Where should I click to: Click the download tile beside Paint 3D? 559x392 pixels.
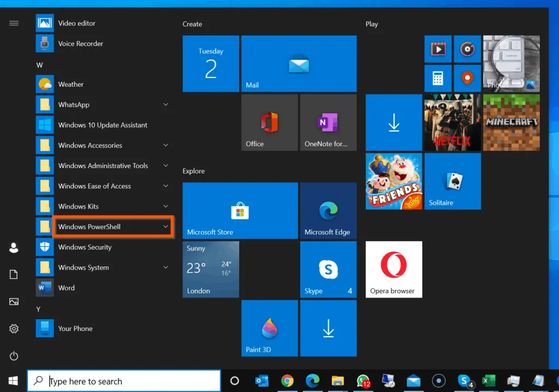[328, 328]
